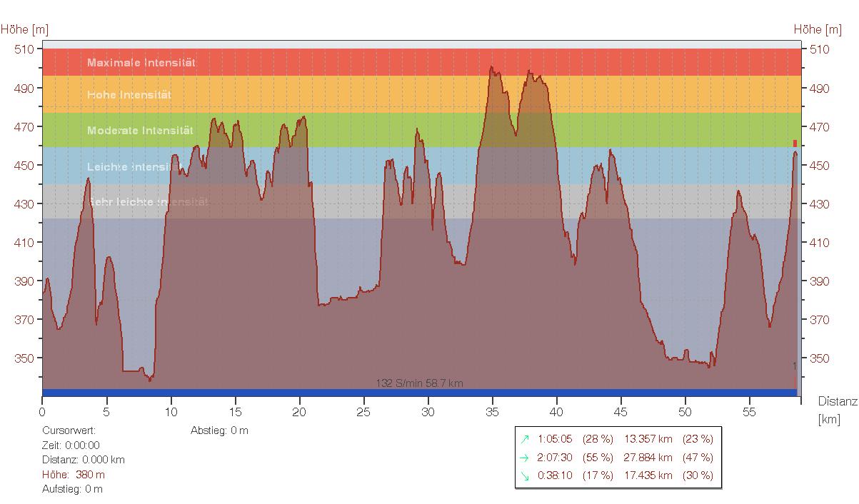Select the "Zeit: 0:00:00" cursor readout

pos(71,445)
